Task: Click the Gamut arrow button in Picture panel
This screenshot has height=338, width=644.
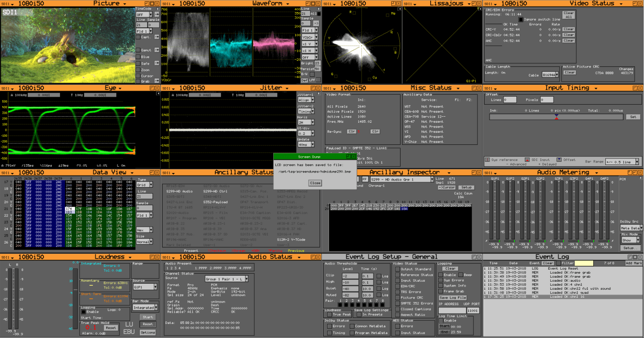Action: [157, 50]
